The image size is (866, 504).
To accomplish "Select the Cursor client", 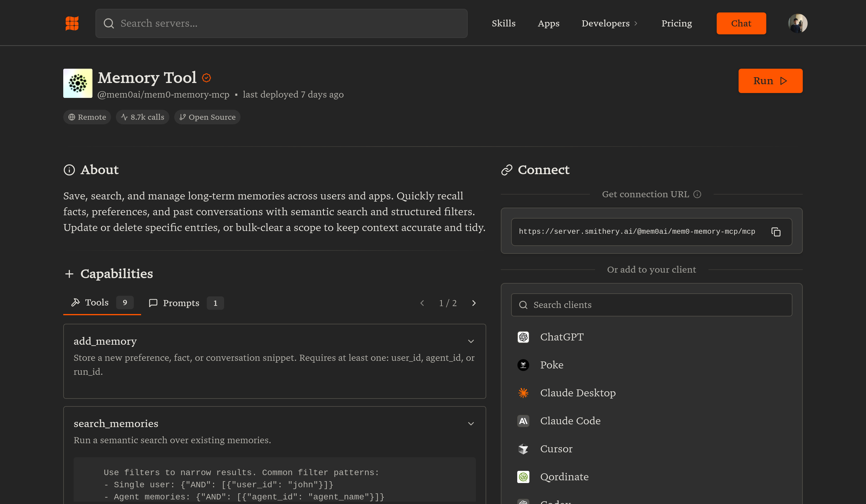I will [556, 449].
